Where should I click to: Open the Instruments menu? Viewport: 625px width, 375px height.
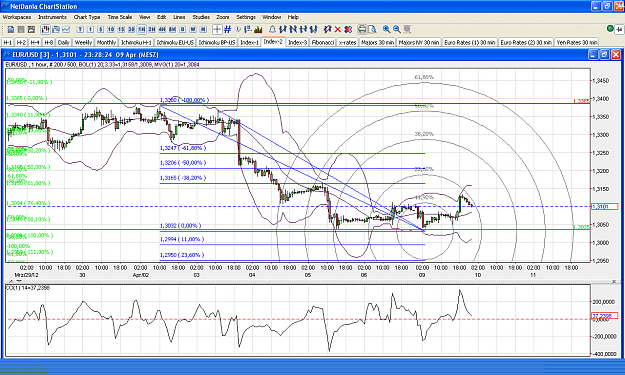[52, 17]
